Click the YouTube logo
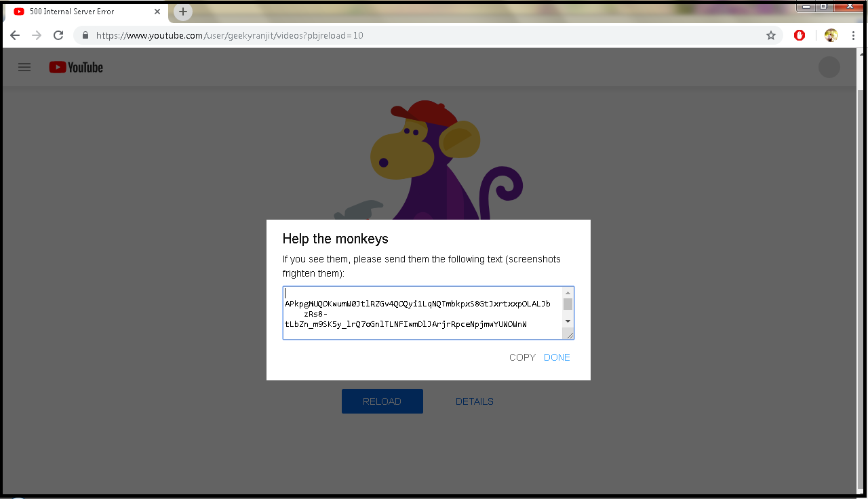Image resolution: width=868 pixels, height=499 pixels. click(x=76, y=67)
